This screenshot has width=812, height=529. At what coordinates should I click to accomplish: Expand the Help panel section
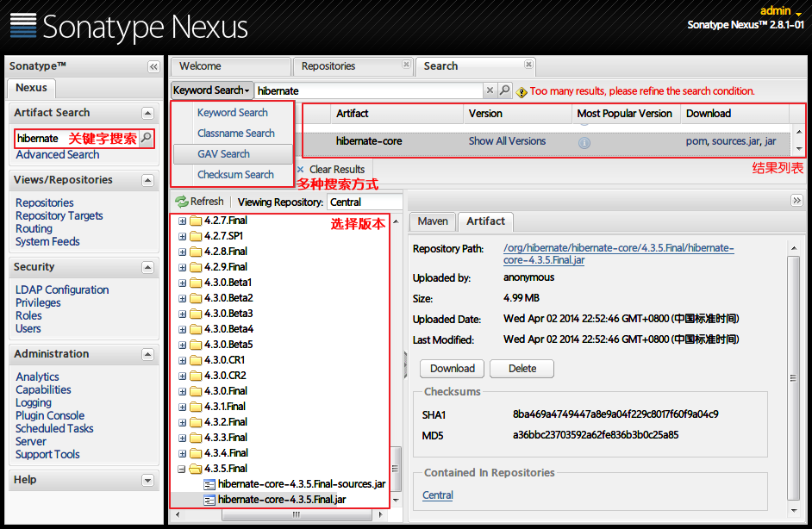click(x=147, y=480)
